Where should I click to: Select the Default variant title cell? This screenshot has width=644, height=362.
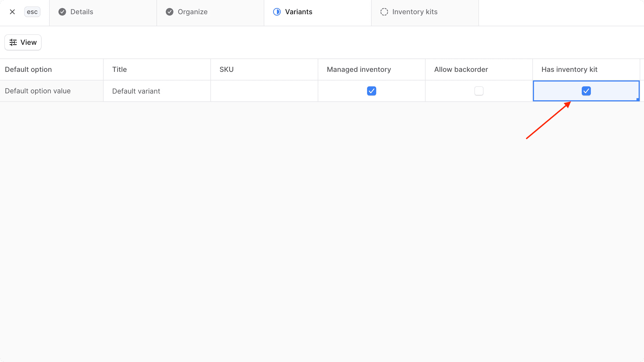point(157,91)
